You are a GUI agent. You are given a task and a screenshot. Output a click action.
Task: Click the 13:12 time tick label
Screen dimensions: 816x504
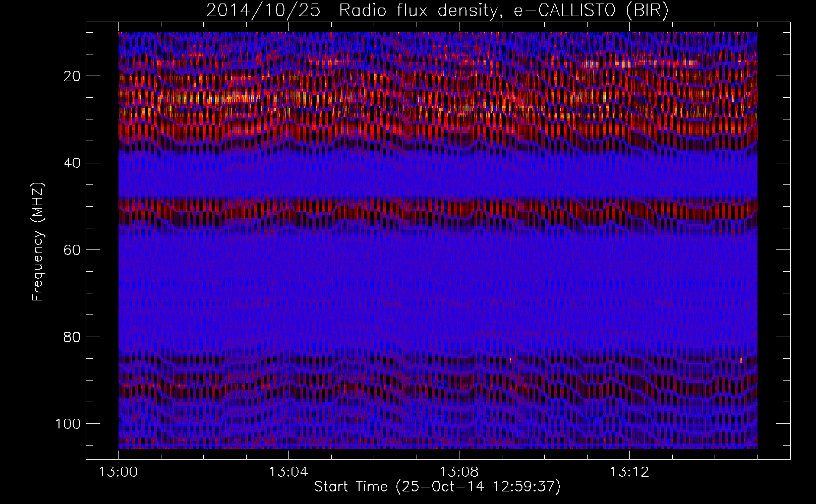tap(629, 472)
